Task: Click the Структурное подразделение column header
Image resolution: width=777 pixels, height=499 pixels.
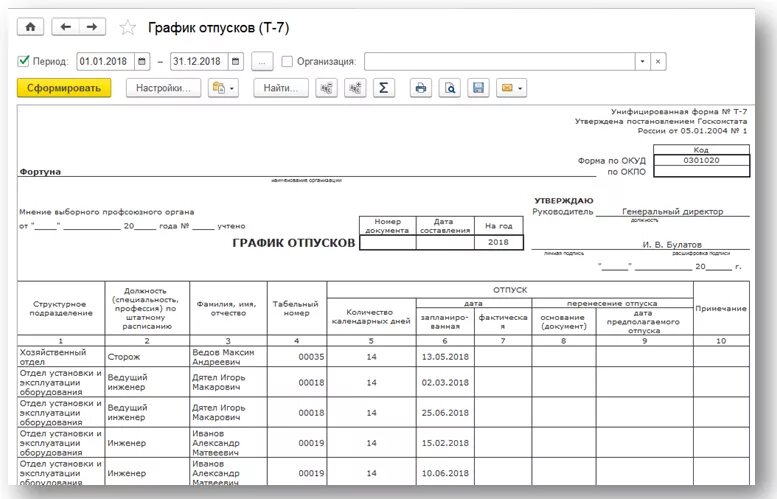Action: 61,308
